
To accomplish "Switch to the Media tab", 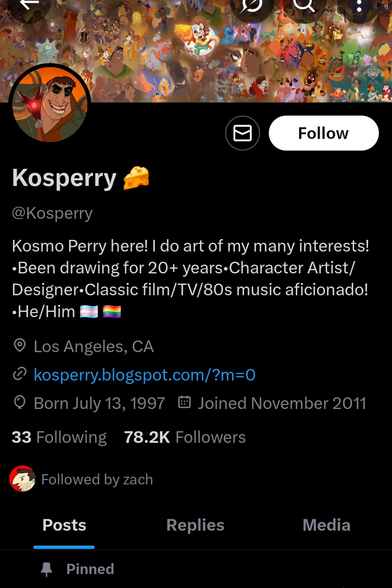I will [326, 525].
